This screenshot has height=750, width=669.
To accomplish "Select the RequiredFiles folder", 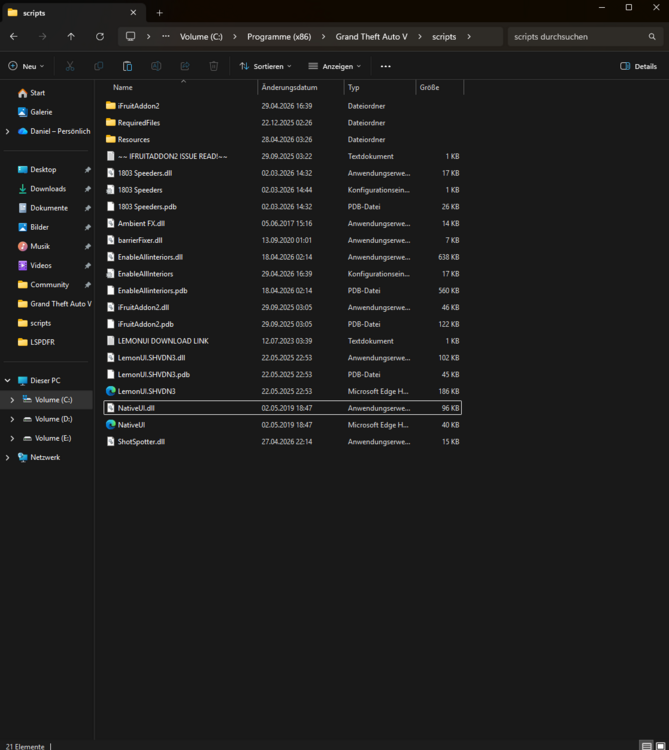I will coord(282,122).
